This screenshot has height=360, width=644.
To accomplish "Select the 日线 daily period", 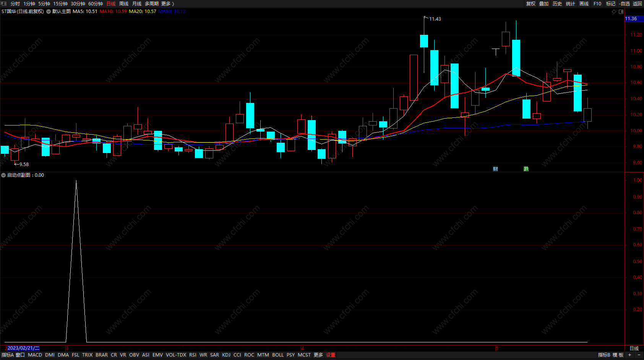I will coord(111,3).
